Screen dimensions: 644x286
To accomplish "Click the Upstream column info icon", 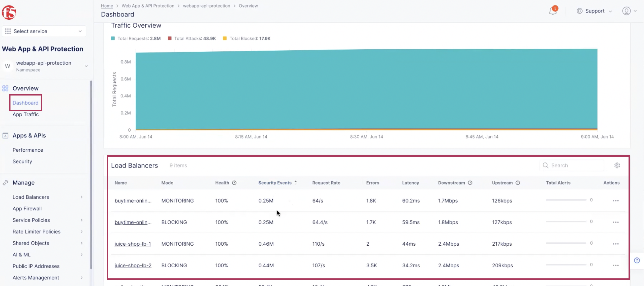I will [518, 183].
